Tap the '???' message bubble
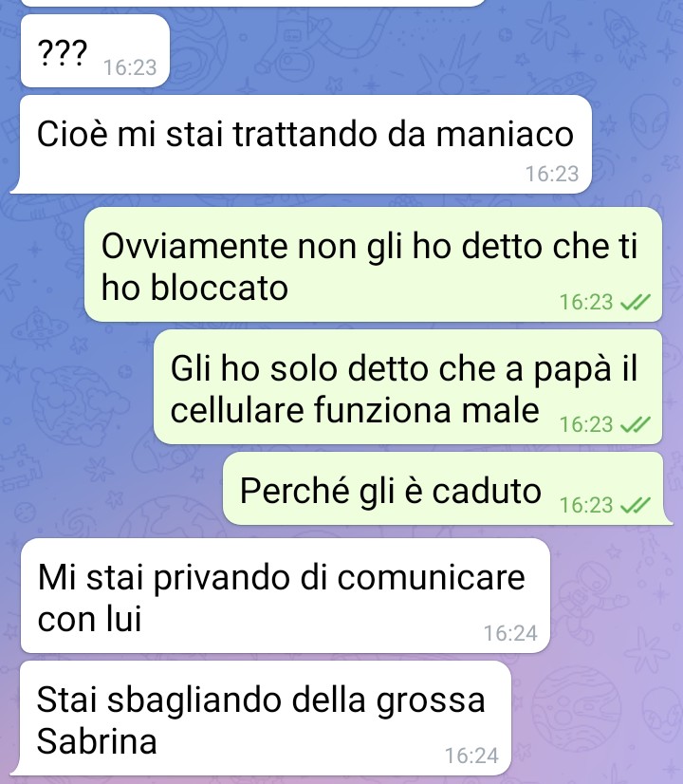Screen dimensions: 683x784 [x=95, y=51]
